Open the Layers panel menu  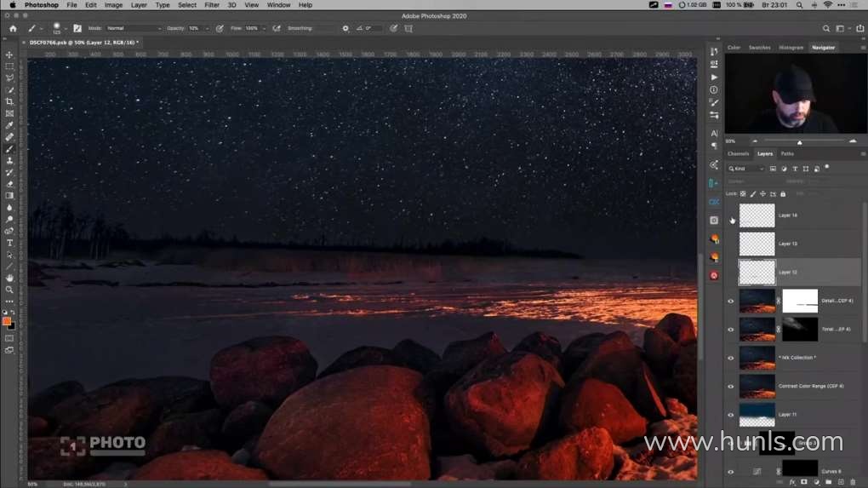click(862, 154)
